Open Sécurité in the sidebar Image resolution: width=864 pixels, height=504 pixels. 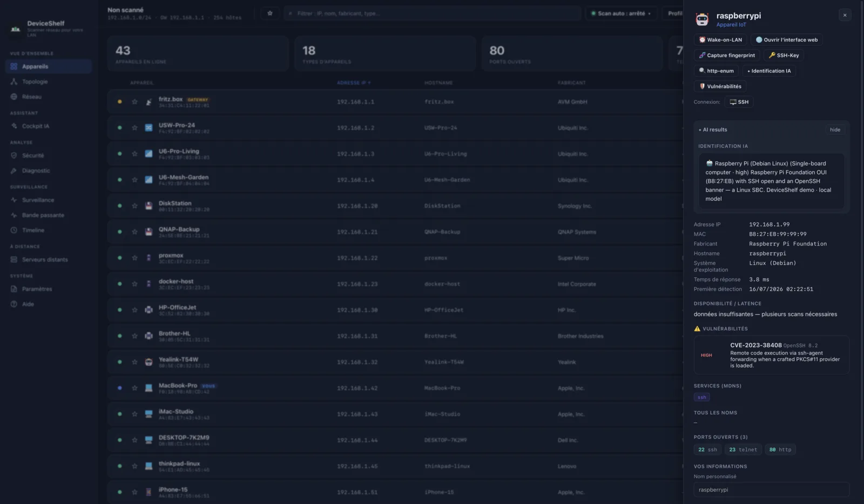click(x=49, y=155)
